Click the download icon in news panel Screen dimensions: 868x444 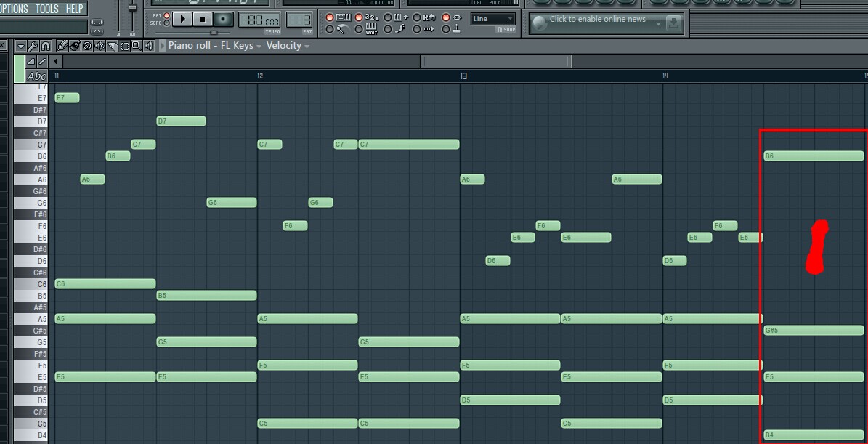(673, 23)
